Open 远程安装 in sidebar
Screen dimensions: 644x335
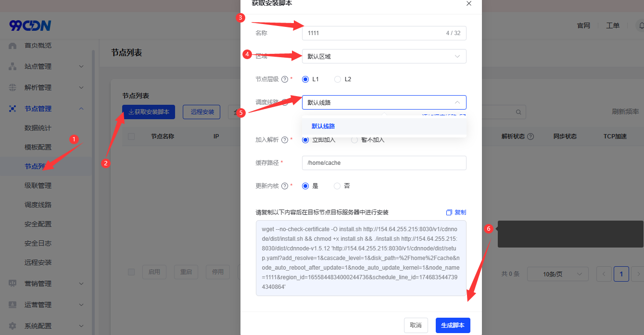38,262
